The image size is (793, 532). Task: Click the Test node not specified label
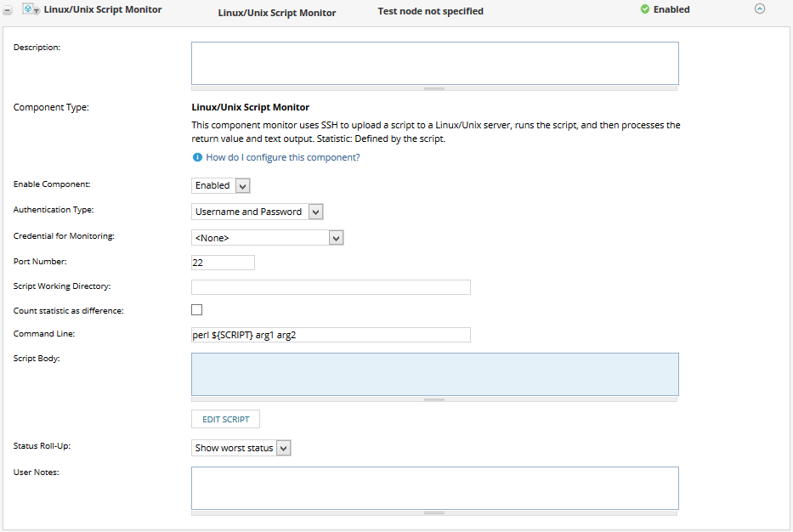[430, 10]
